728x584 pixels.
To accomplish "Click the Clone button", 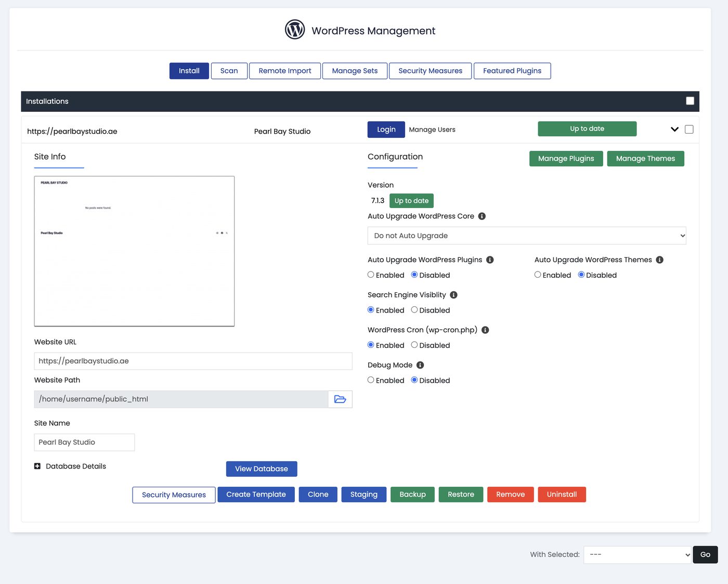I will tap(318, 495).
